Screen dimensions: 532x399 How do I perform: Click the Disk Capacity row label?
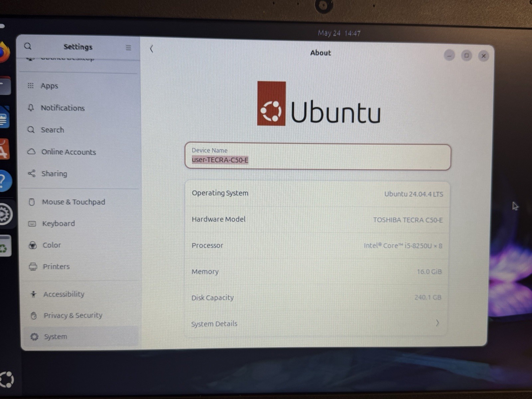pyautogui.click(x=212, y=298)
